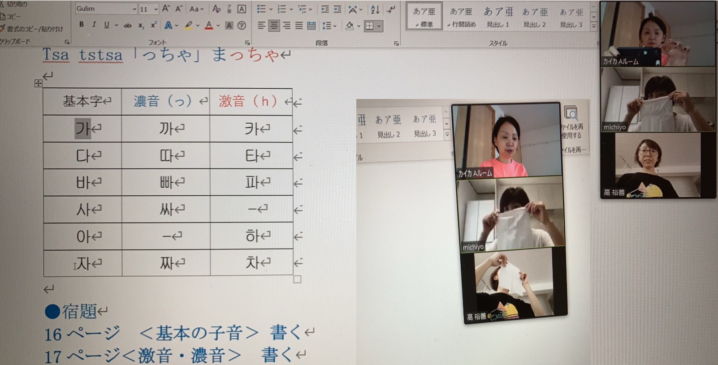Apply the yellow text highlight color
This screenshot has height=365, width=718.
189,25
